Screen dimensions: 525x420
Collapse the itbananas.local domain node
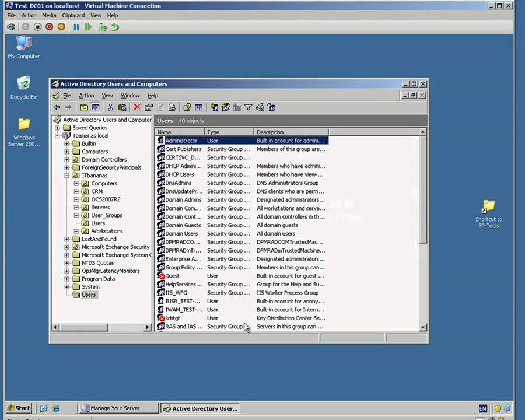(x=58, y=136)
